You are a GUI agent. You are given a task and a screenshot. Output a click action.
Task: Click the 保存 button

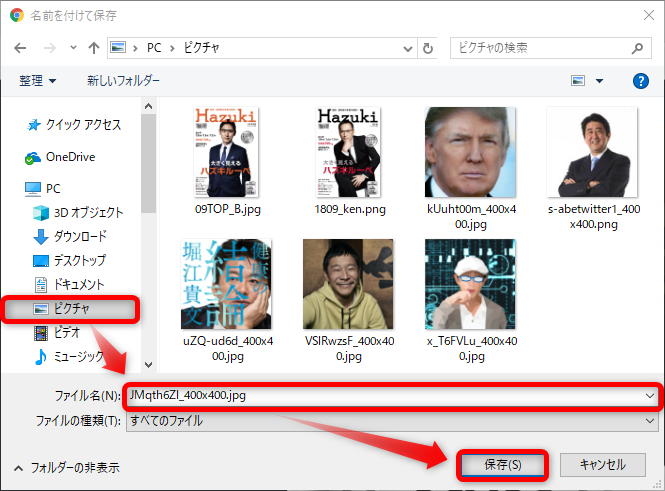click(x=502, y=465)
